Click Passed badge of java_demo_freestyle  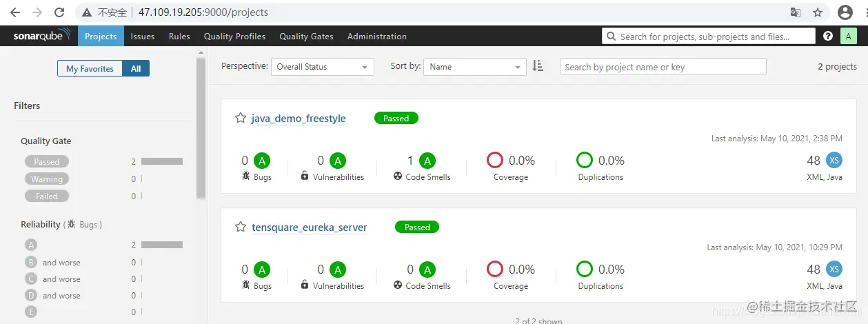click(x=396, y=118)
